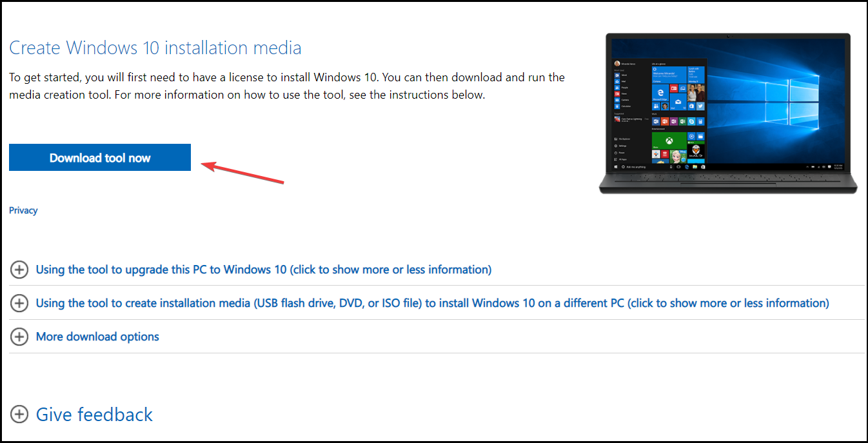Click the Download tool now button

tap(99, 157)
